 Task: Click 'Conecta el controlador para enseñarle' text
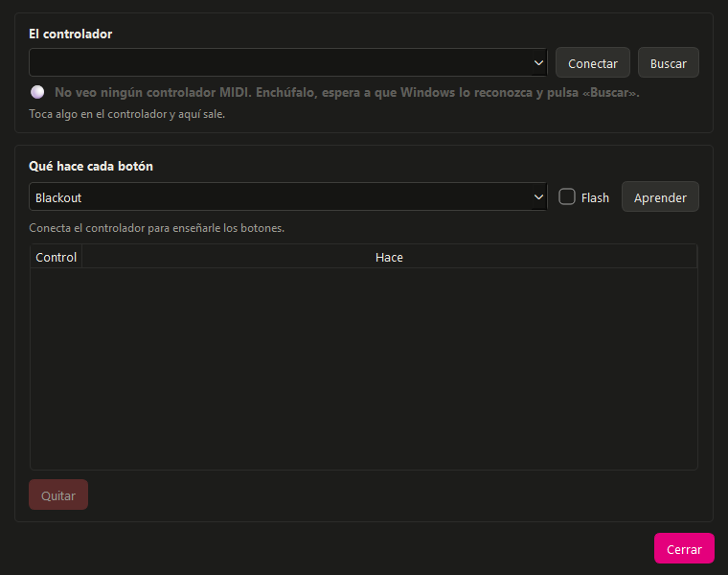[x=156, y=228]
